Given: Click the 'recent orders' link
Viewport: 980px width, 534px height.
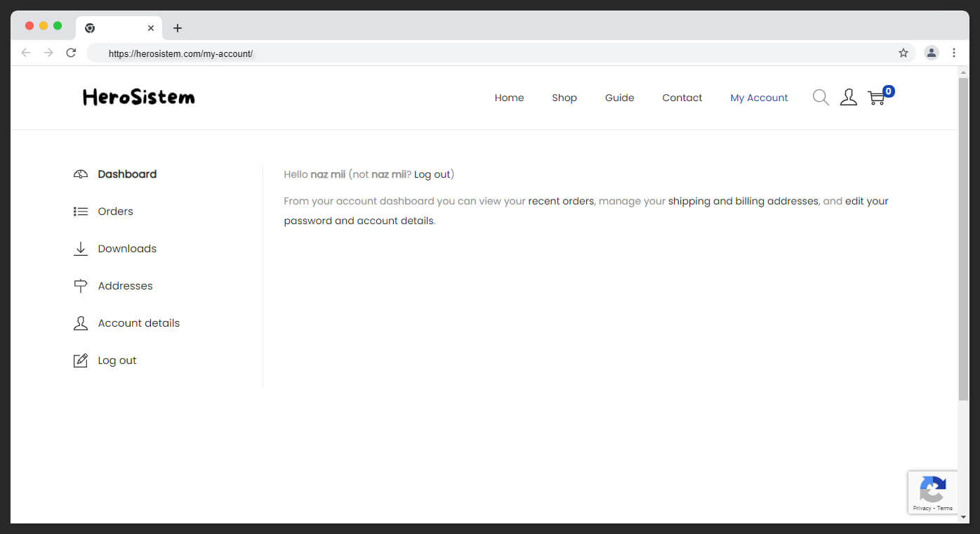Looking at the screenshot, I should pos(561,201).
